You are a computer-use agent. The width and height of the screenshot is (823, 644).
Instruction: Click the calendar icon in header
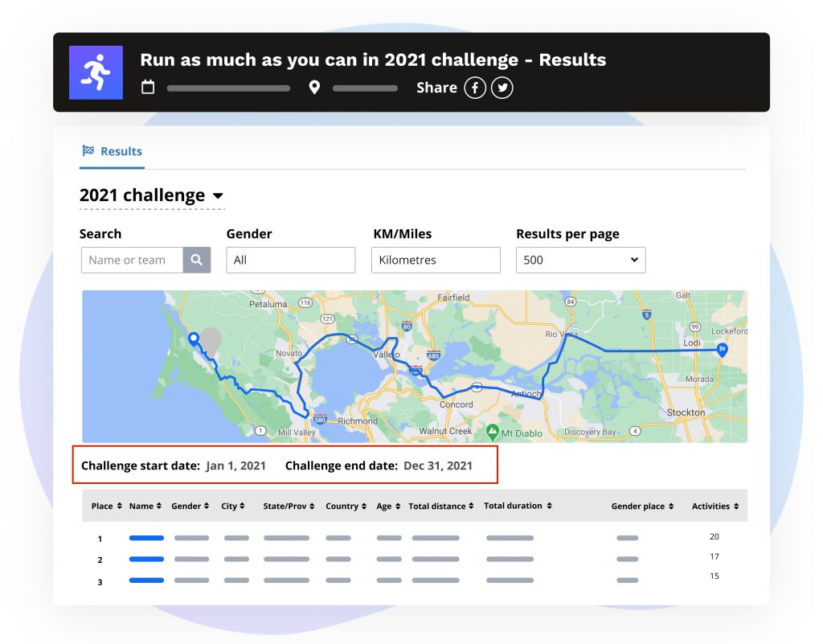pos(148,87)
